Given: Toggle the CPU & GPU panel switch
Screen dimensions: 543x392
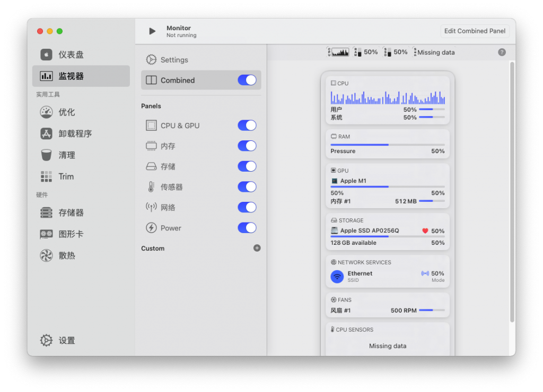Looking at the screenshot, I should 247,125.
